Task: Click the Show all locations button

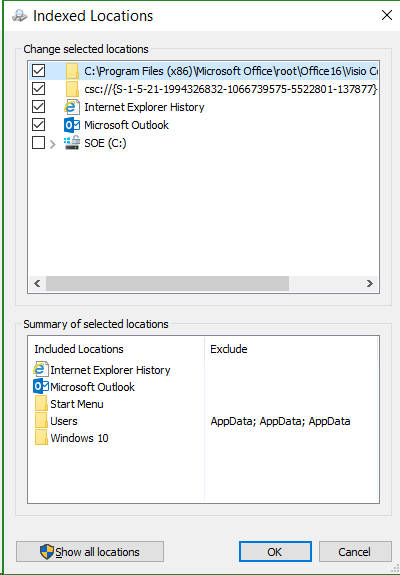Action: (90, 552)
